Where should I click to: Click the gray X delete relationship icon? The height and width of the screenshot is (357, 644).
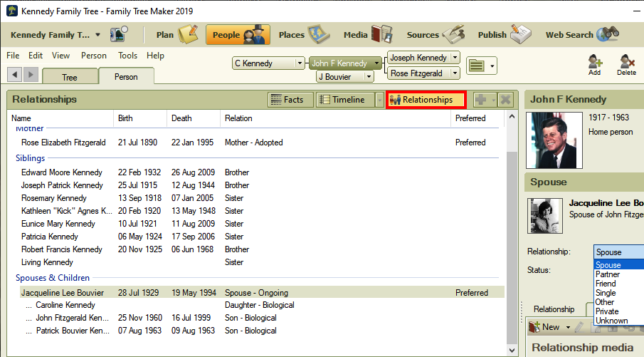tap(505, 100)
